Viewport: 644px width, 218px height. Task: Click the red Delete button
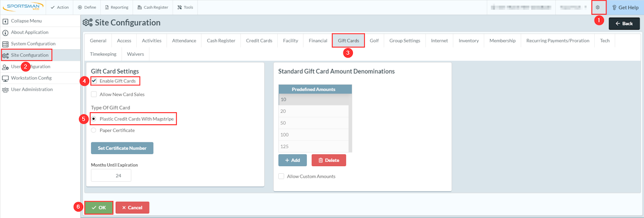(x=329, y=160)
